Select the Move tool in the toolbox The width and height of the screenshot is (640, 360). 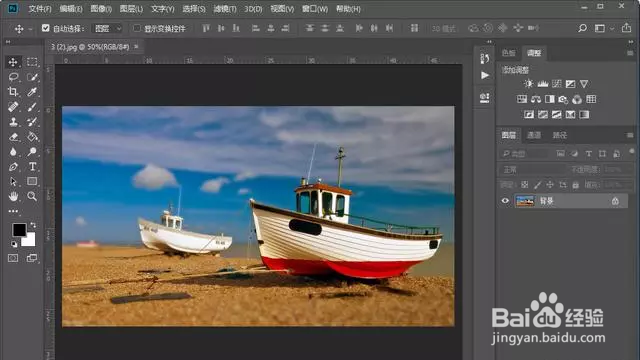click(x=13, y=62)
